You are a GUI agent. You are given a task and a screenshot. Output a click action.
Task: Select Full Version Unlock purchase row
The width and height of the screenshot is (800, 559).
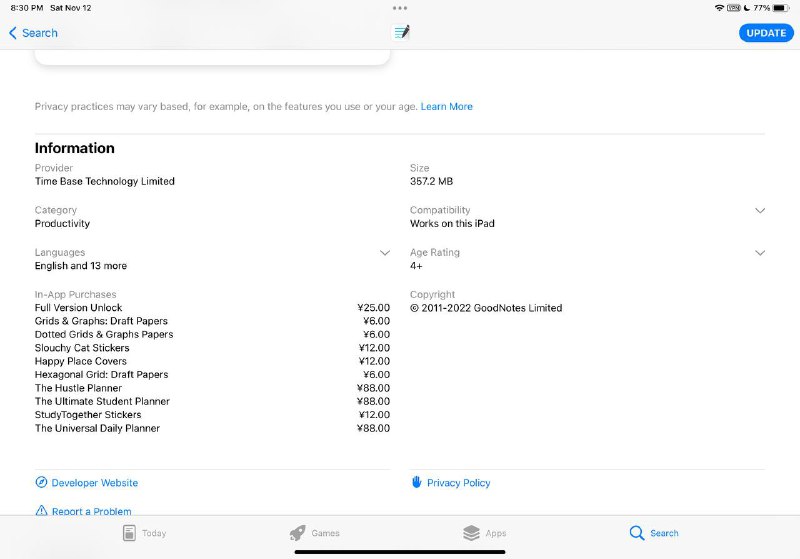[212, 308]
